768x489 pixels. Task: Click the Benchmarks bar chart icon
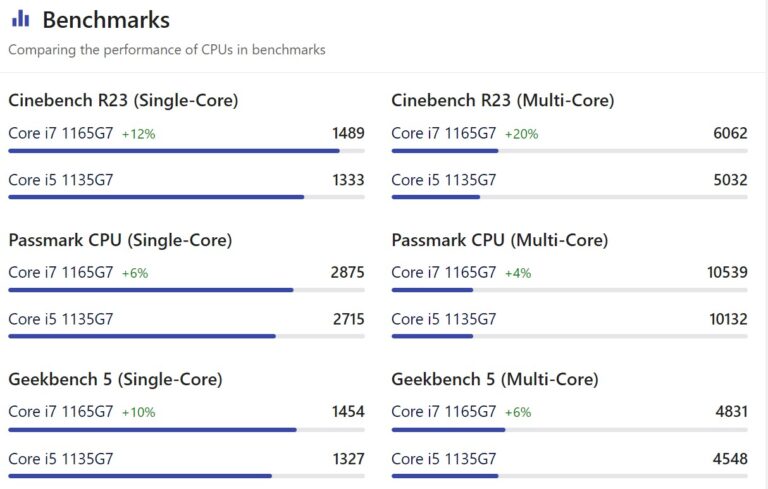tap(20, 19)
